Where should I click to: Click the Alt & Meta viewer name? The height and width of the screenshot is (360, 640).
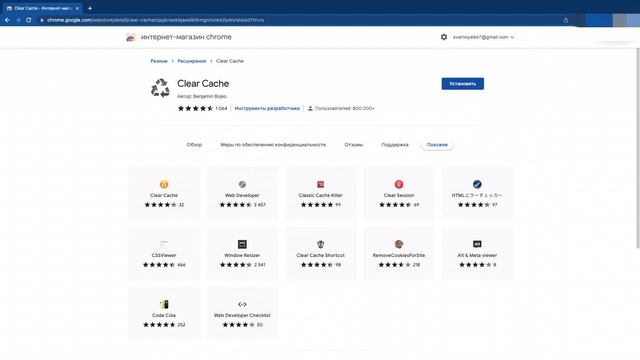477,255
